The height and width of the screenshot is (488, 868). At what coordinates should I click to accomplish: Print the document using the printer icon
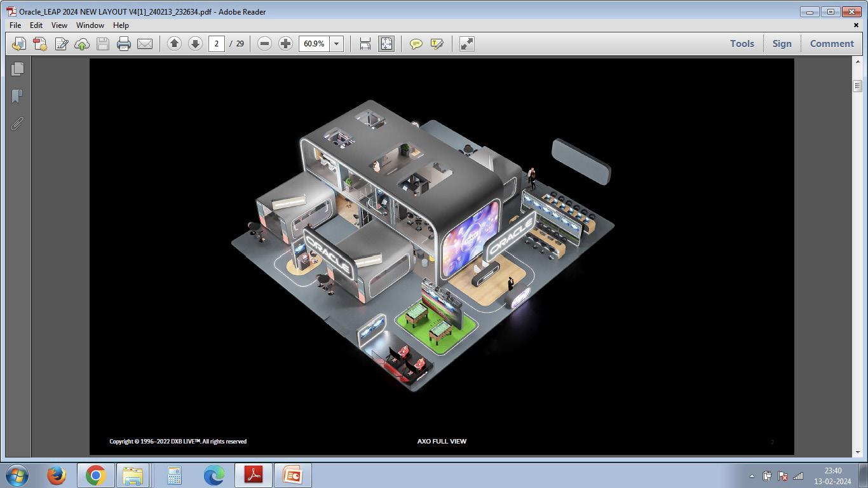[124, 44]
